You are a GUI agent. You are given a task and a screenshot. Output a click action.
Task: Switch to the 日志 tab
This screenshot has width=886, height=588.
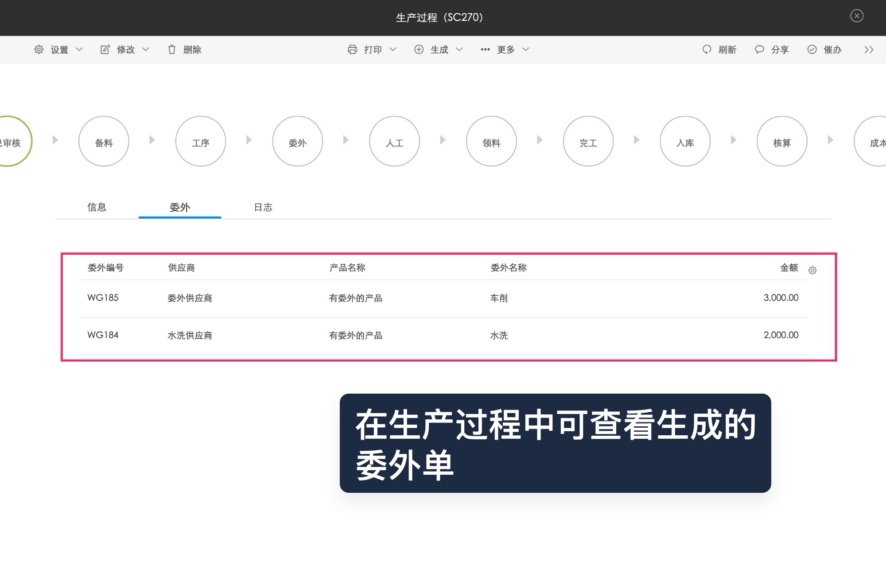263,207
